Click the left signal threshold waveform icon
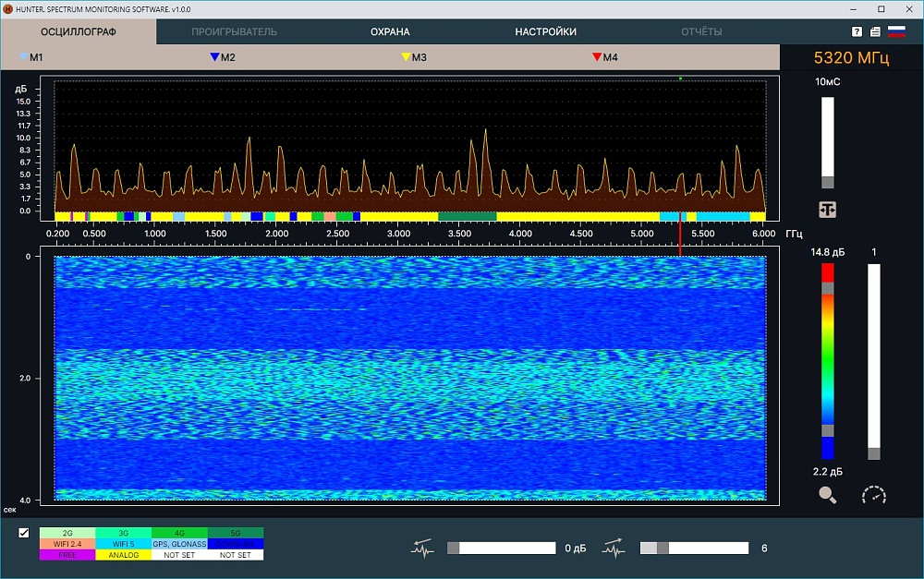This screenshot has width=924, height=579. (x=422, y=549)
